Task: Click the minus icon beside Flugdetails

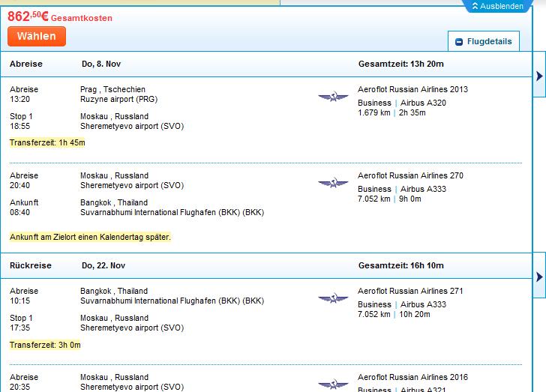Action: 459,42
